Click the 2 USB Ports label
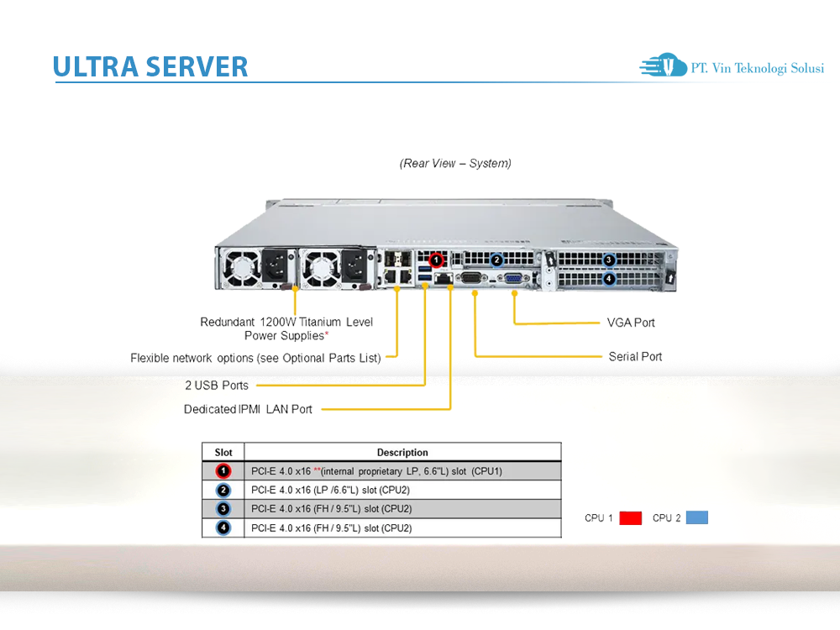This screenshot has width=840, height=630. [215, 386]
